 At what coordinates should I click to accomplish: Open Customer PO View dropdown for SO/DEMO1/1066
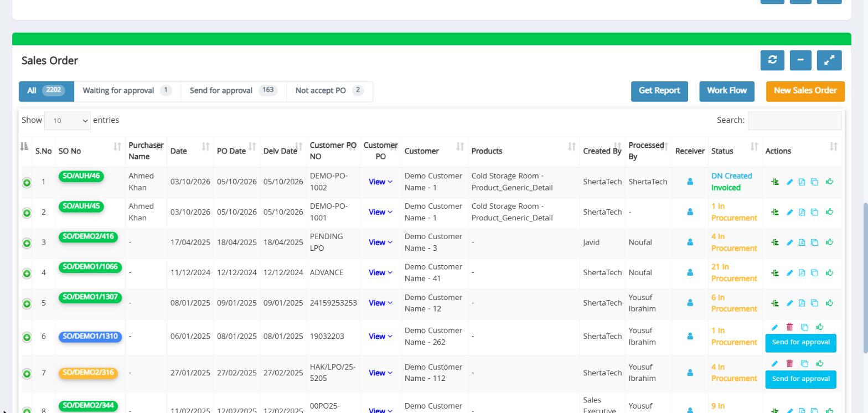click(380, 272)
